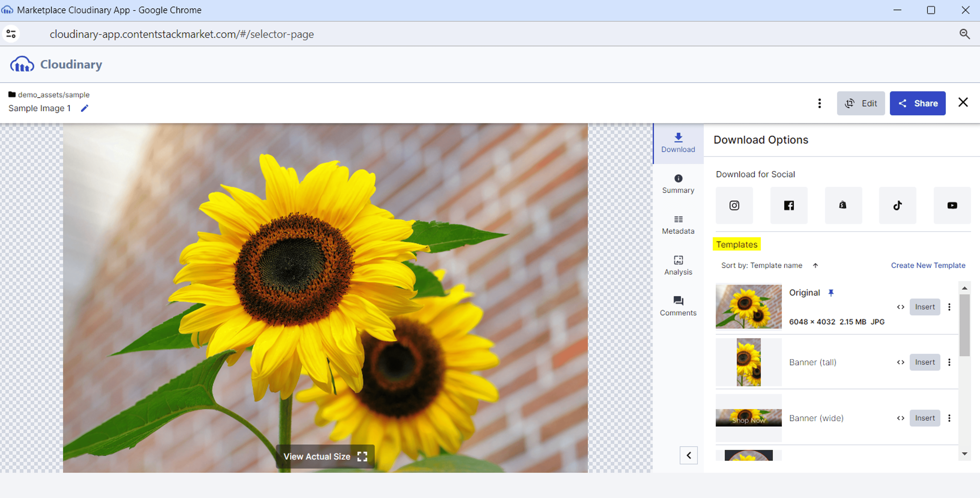Click the Download for Social label
This screenshot has height=498, width=980.
(755, 174)
